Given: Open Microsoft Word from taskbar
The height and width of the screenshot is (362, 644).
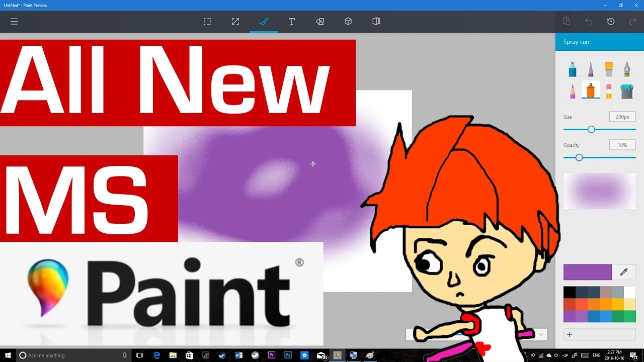Looking at the screenshot, I should point(238,355).
